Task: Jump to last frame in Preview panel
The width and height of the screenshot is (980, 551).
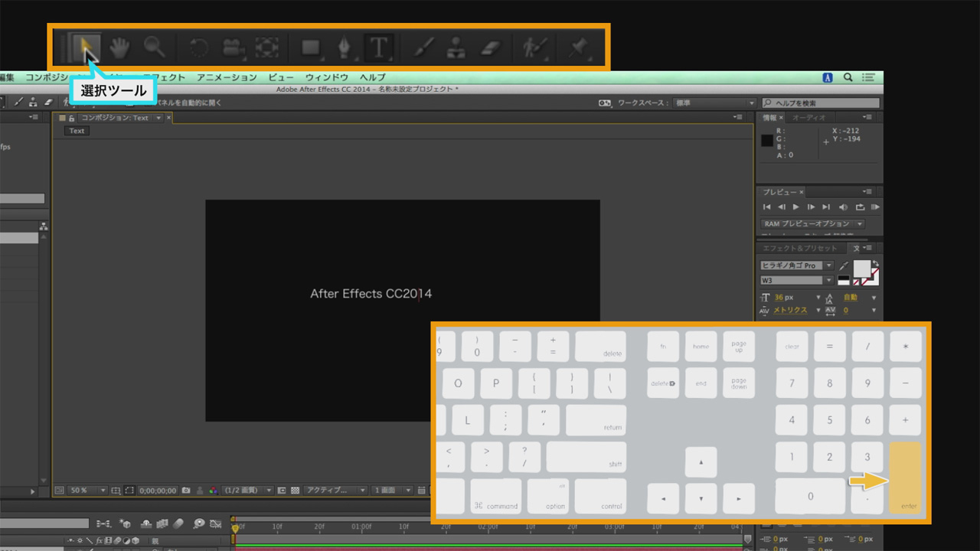Action: pyautogui.click(x=826, y=207)
